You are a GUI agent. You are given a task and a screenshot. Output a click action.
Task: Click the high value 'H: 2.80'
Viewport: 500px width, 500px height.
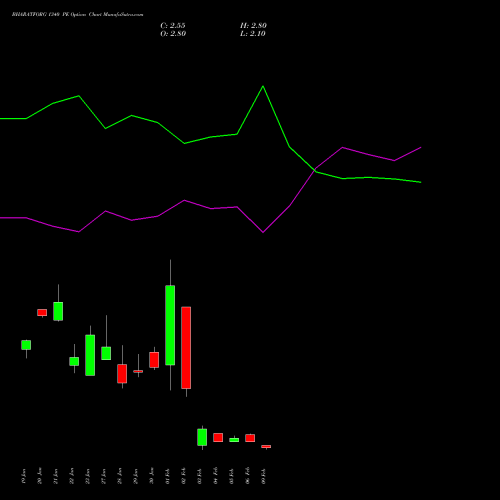click(253, 26)
